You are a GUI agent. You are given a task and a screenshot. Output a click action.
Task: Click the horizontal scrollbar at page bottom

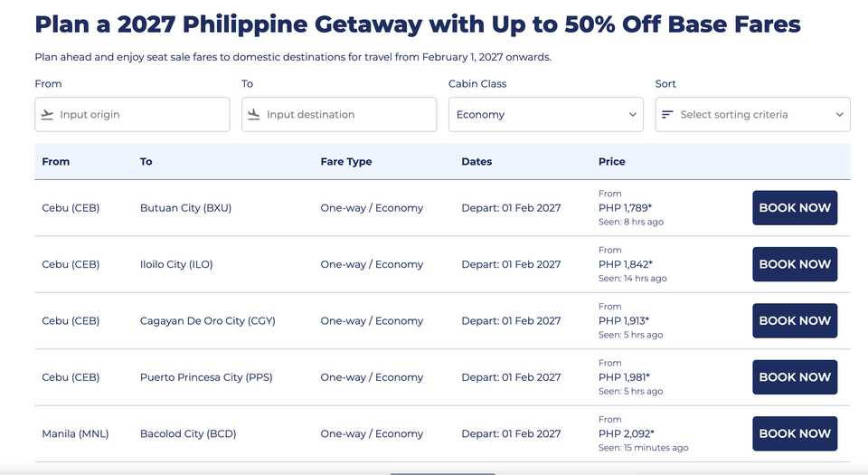pyautogui.click(x=442, y=473)
